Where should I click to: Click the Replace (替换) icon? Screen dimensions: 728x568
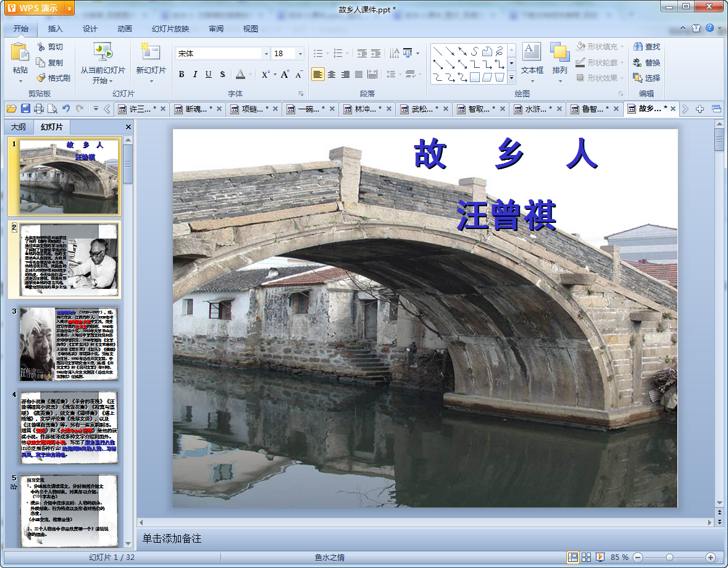tap(638, 62)
